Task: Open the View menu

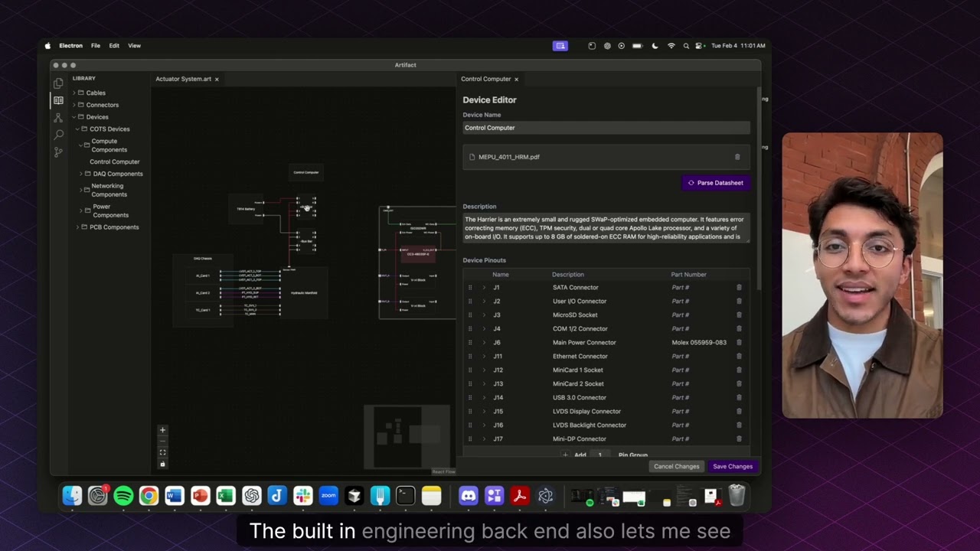Action: pos(134,46)
